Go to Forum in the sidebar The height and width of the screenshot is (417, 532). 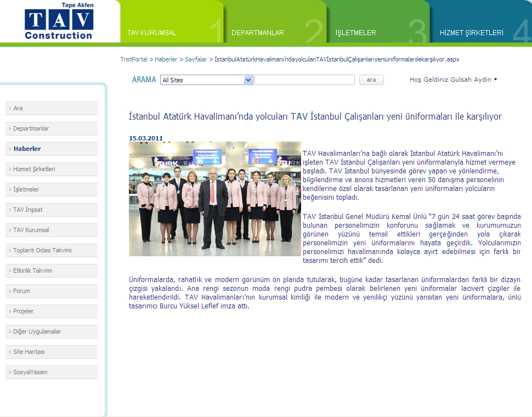(x=52, y=291)
